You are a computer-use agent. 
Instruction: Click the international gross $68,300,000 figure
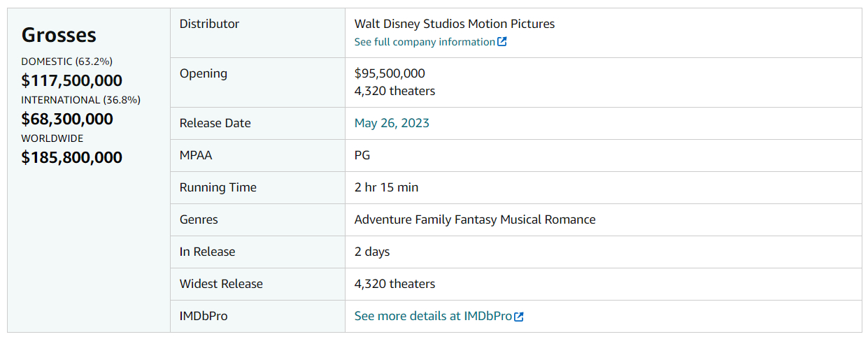coord(67,119)
